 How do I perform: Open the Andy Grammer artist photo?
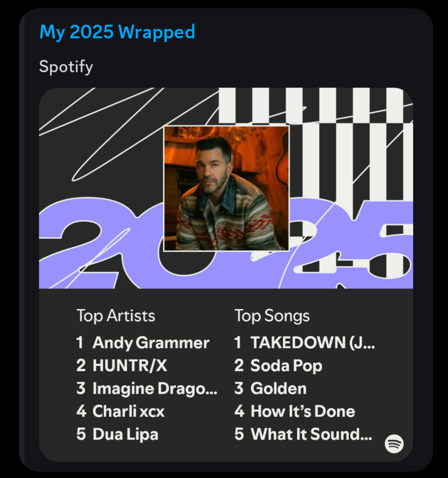tap(226, 188)
